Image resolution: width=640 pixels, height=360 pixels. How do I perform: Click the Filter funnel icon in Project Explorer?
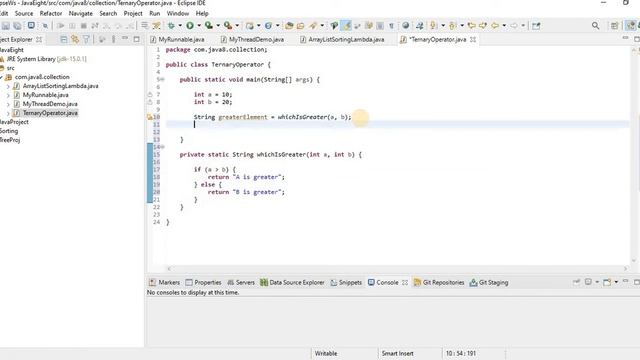pyautogui.click(x=86, y=40)
